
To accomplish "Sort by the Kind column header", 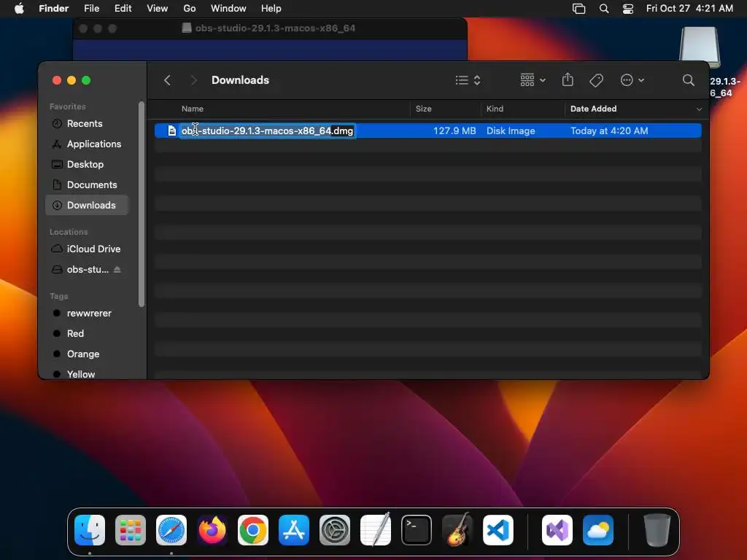I will 495,109.
